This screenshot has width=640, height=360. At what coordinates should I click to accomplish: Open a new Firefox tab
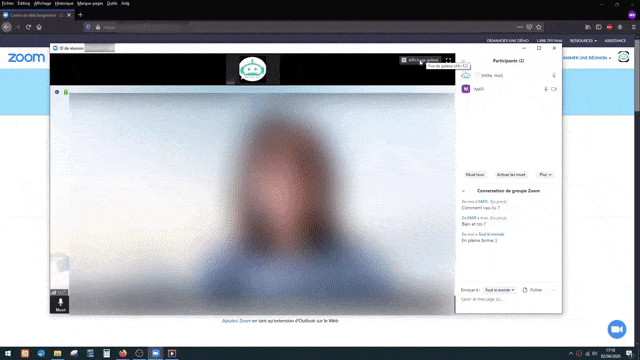click(80, 15)
